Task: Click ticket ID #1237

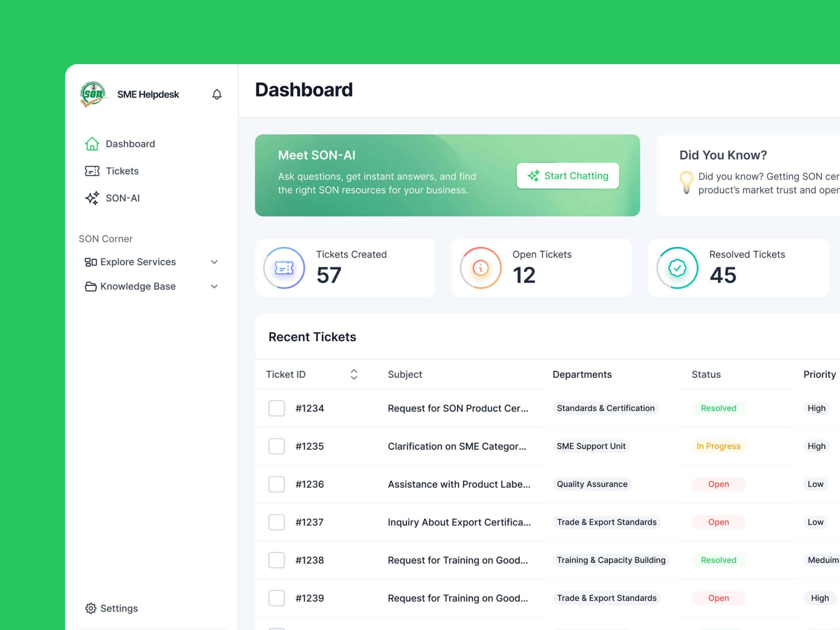Action: point(309,522)
